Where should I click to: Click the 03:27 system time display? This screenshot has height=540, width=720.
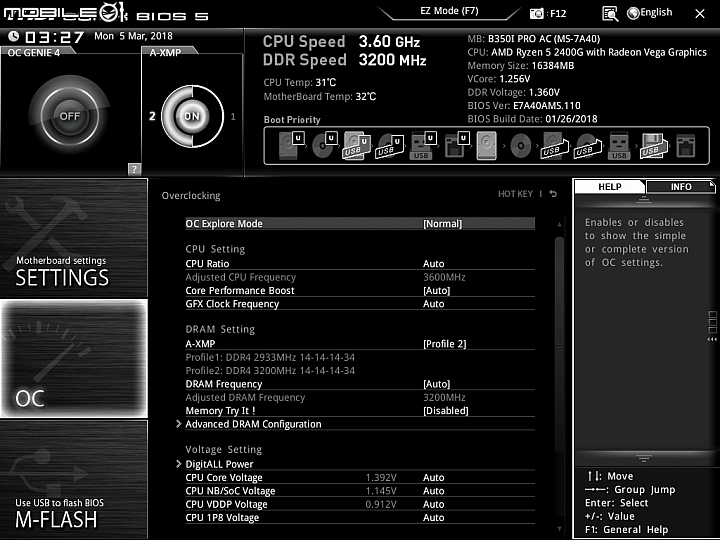tap(55, 37)
